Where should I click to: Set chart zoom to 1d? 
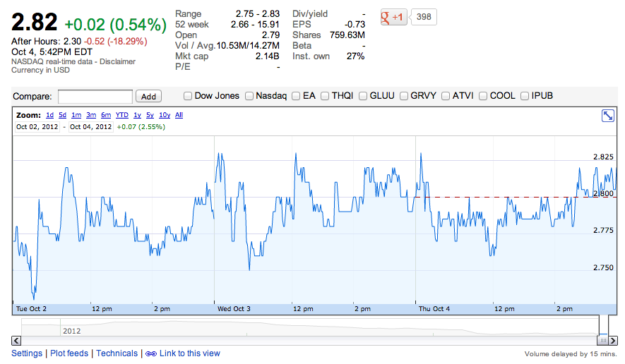coord(49,115)
